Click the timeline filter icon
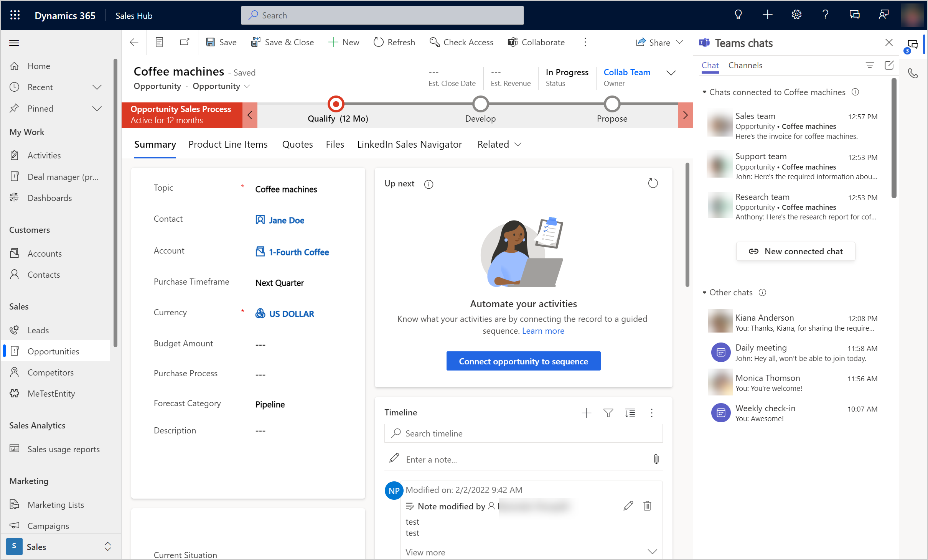 tap(608, 412)
